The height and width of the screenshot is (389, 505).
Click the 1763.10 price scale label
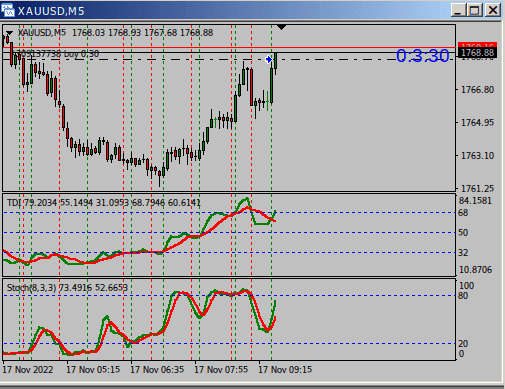tap(477, 156)
